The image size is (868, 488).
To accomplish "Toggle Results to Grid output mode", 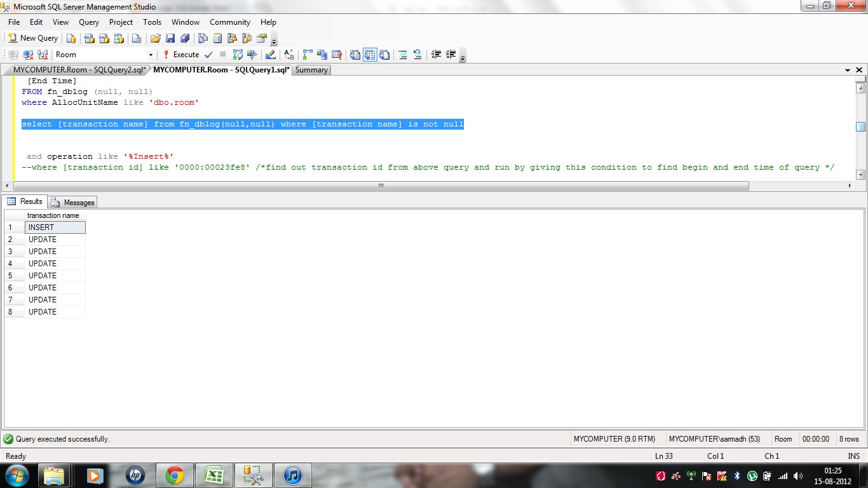I will click(x=370, y=55).
